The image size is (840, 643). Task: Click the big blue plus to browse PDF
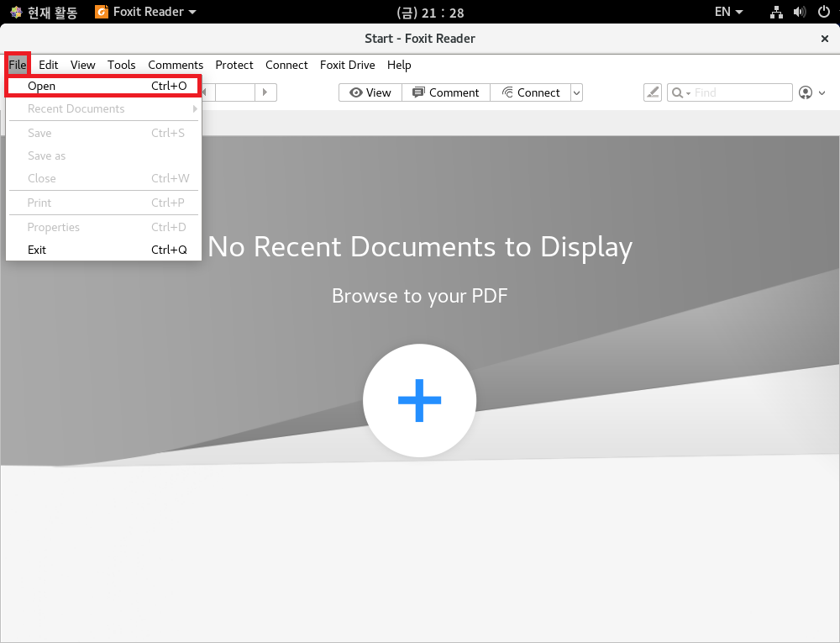419,400
